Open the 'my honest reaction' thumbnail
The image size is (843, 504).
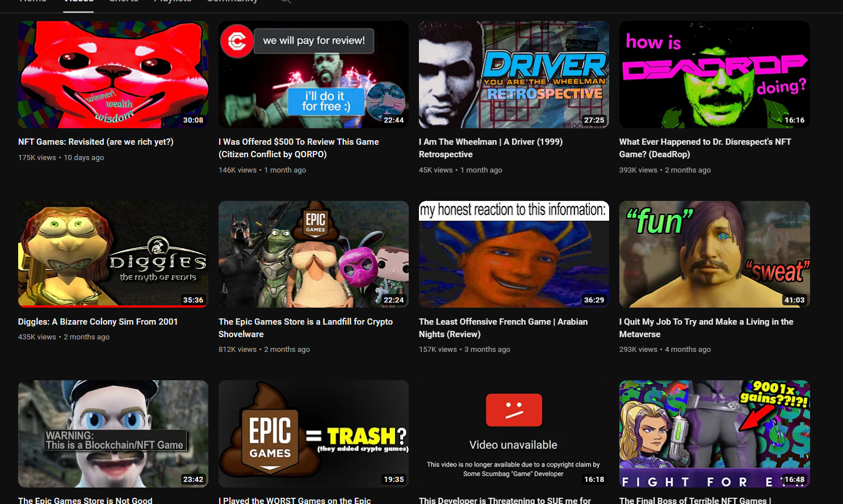[514, 254]
